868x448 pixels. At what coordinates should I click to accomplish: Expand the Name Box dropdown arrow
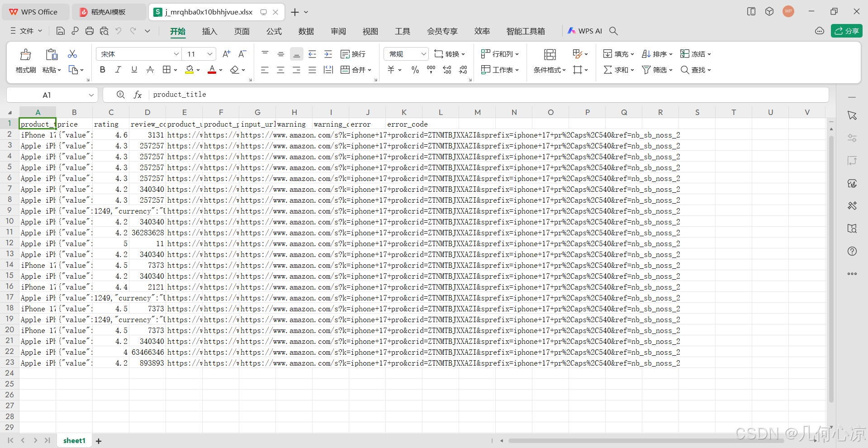[x=91, y=95]
